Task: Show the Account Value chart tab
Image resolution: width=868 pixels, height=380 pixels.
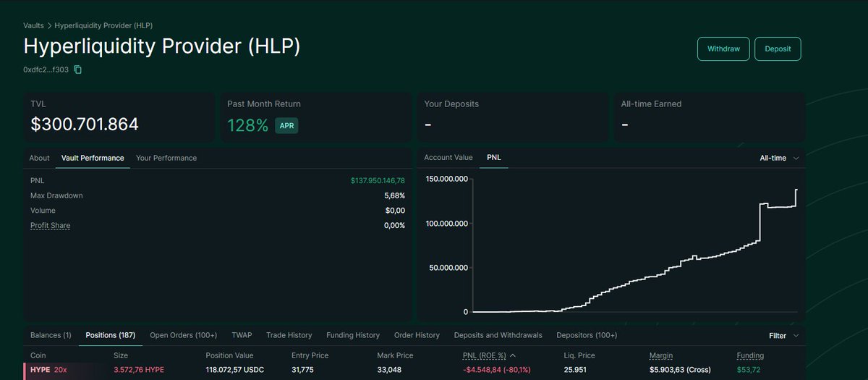Action: [x=448, y=158]
